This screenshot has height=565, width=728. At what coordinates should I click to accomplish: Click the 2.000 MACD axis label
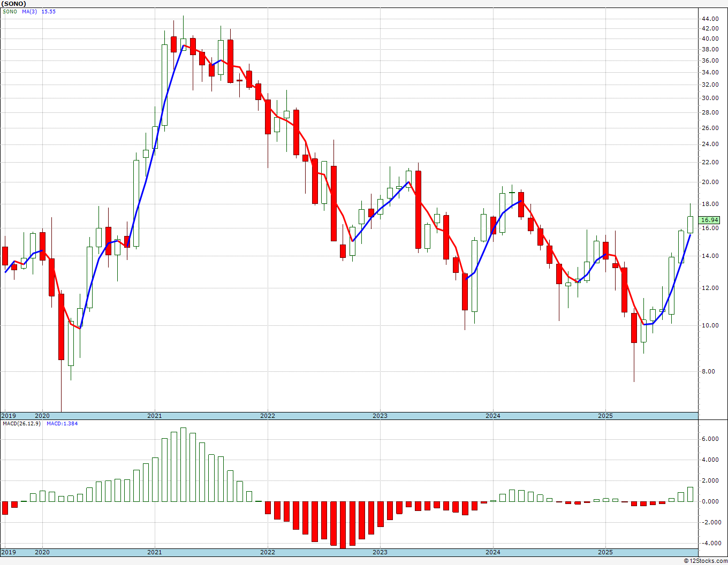710,480
